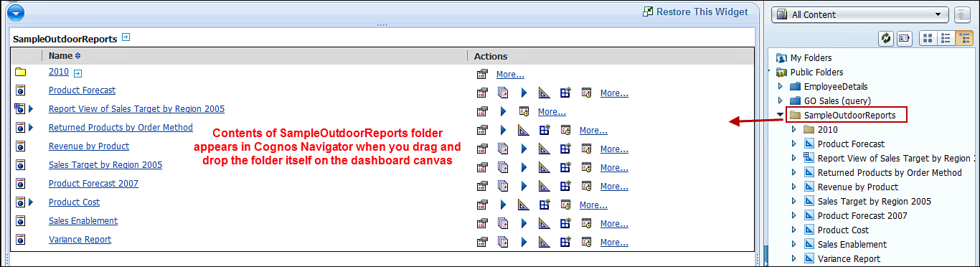Click More... for the 2010 folder
The image size is (980, 267).
pos(510,75)
